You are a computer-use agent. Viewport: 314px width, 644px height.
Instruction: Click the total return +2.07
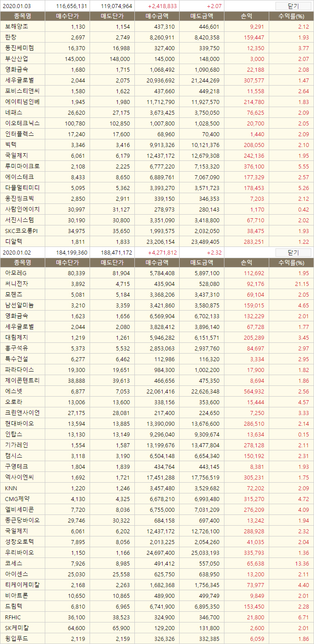pos(215,6)
